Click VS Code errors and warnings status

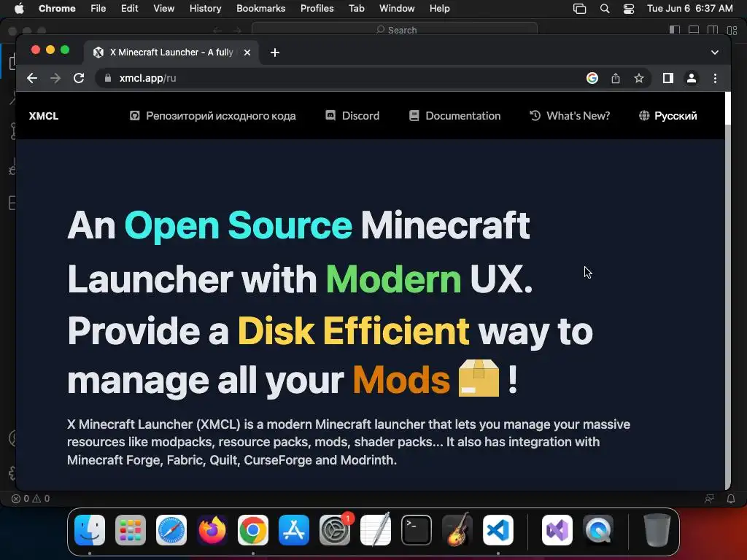31,499
